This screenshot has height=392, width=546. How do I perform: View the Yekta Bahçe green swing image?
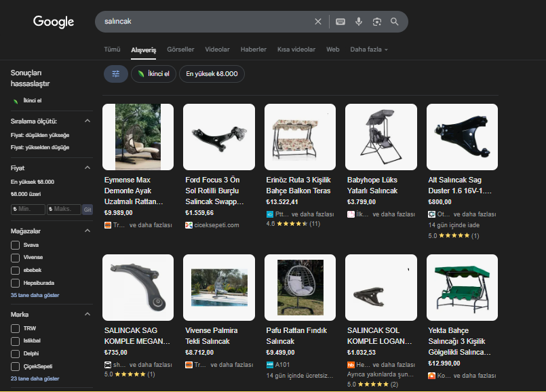coord(462,287)
